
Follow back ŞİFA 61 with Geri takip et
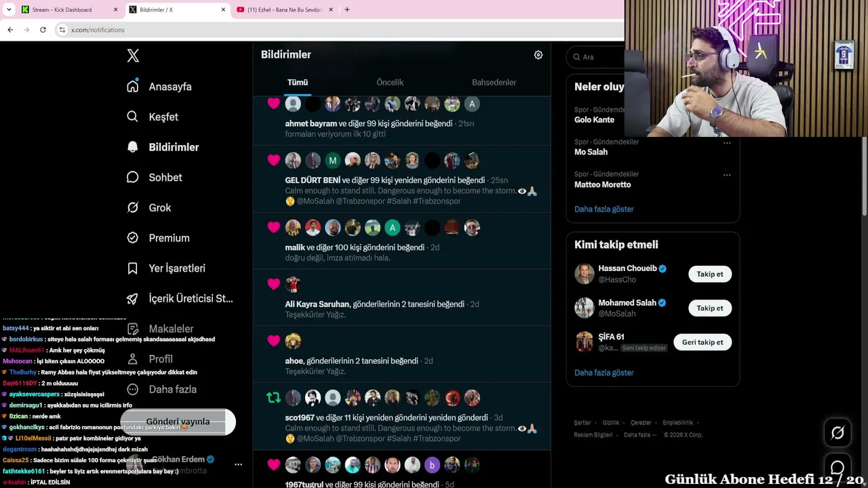click(x=703, y=342)
